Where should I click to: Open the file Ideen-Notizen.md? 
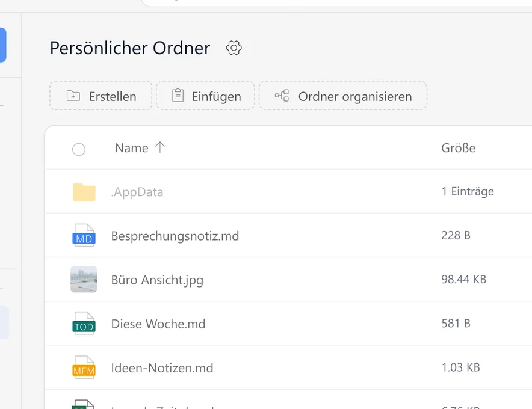tap(162, 368)
